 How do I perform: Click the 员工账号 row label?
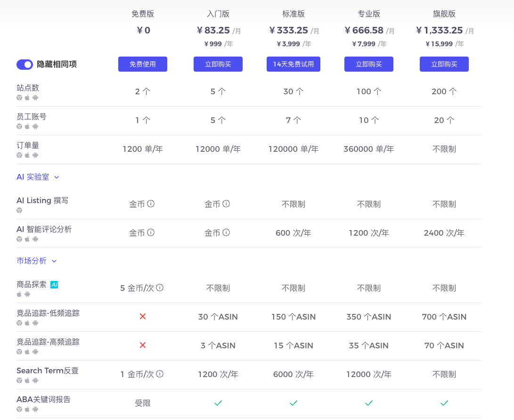tap(32, 116)
